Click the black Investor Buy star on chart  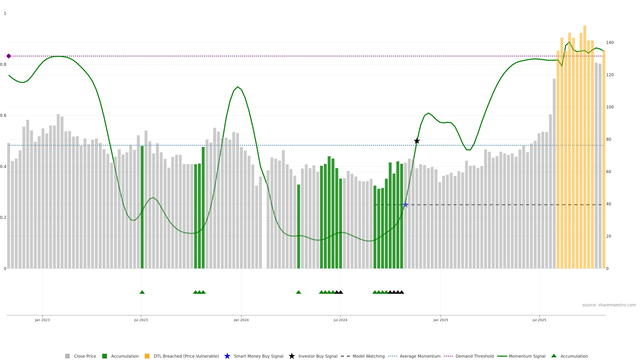coord(417,141)
